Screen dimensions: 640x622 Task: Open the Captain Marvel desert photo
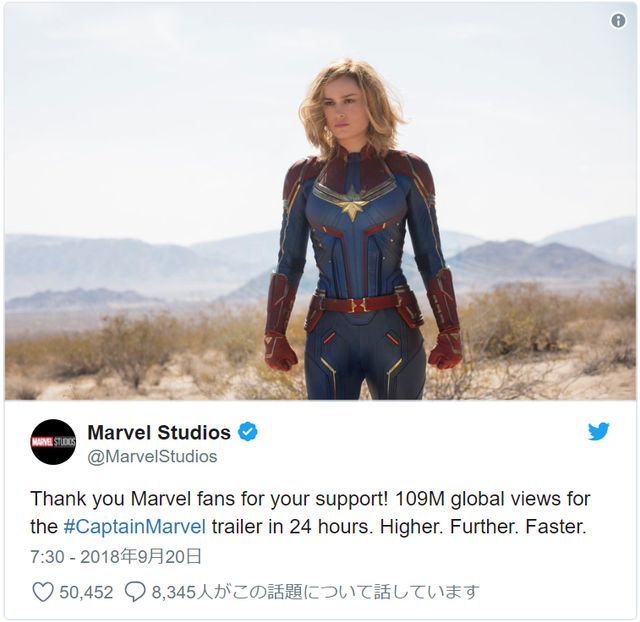pyautogui.click(x=320, y=201)
